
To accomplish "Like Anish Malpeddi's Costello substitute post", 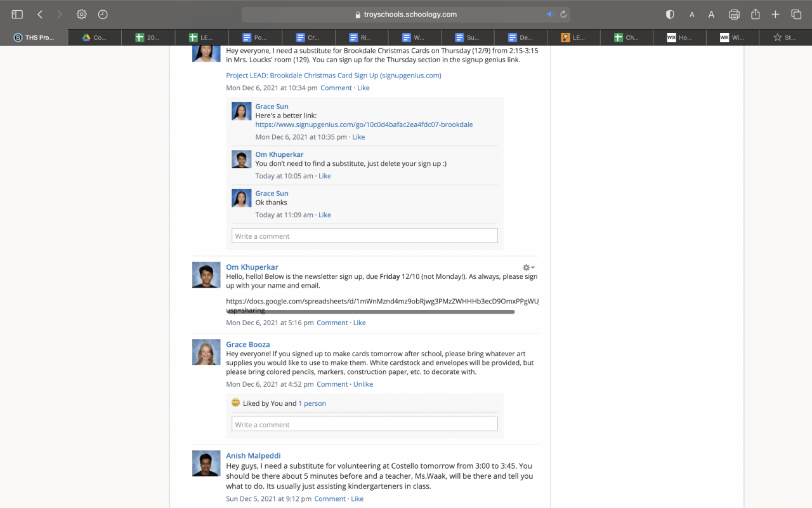I will [357, 498].
